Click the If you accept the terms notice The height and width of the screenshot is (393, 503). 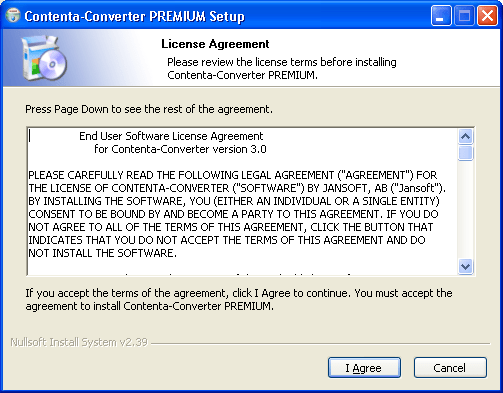pos(239,300)
